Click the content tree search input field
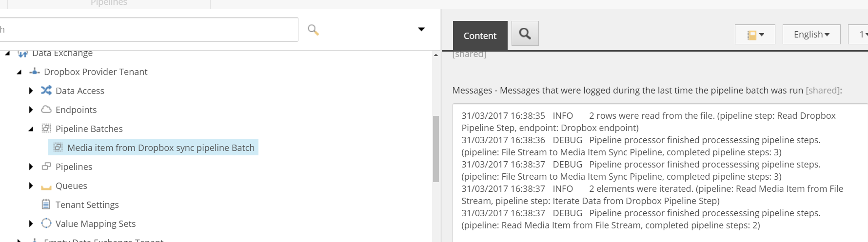868x242 pixels. (146, 30)
